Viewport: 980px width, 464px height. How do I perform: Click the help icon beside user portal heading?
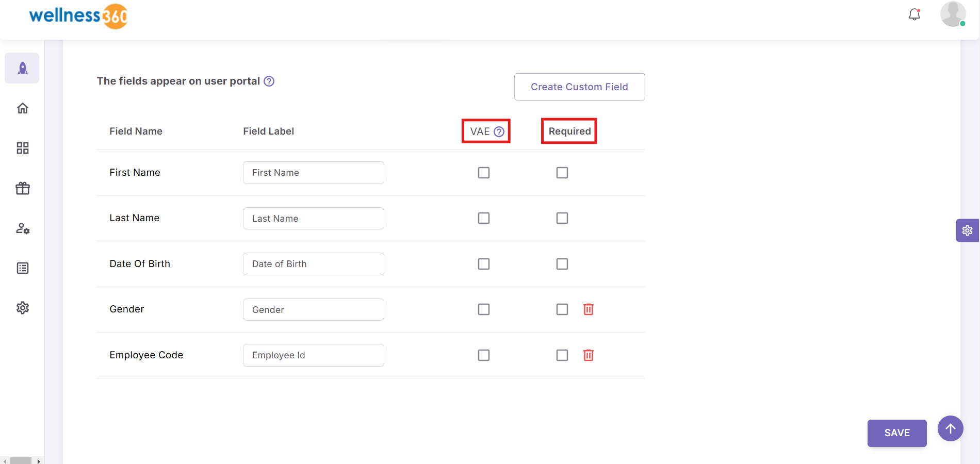[x=269, y=81]
